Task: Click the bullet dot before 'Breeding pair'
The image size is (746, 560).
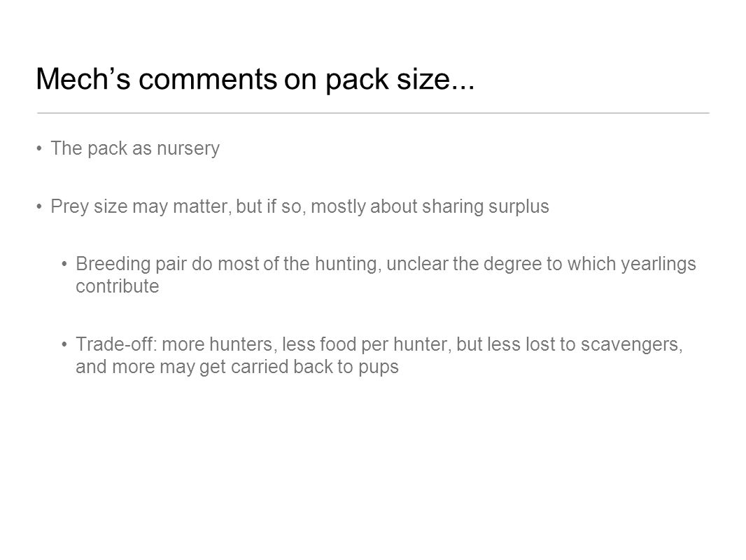Action: click(x=64, y=265)
